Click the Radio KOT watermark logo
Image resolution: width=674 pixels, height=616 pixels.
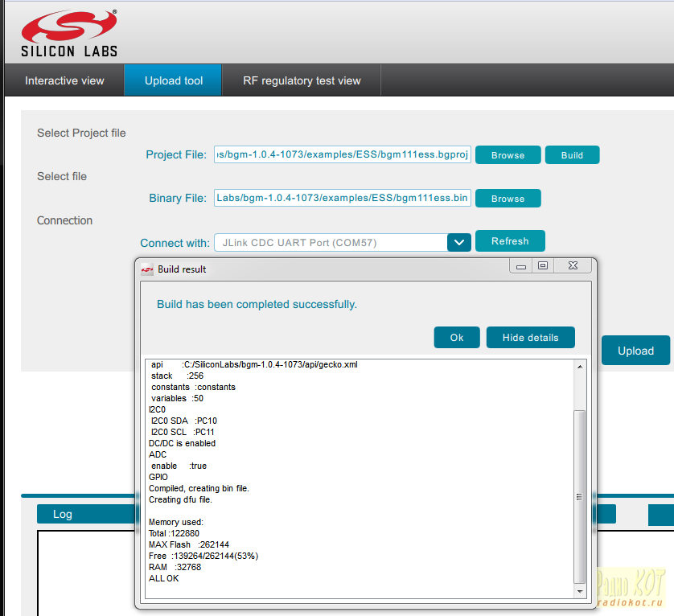(634, 588)
